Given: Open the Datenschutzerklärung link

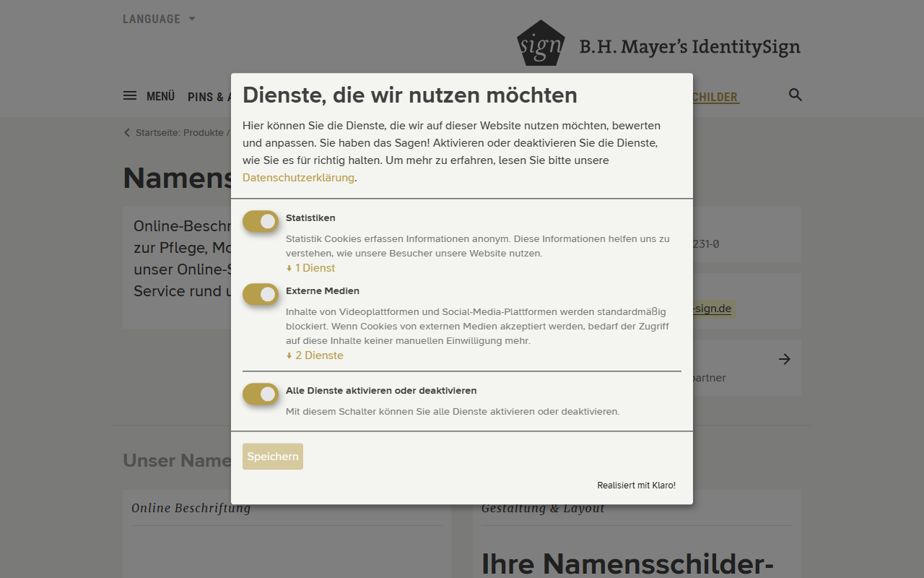Looking at the screenshot, I should coord(298,178).
